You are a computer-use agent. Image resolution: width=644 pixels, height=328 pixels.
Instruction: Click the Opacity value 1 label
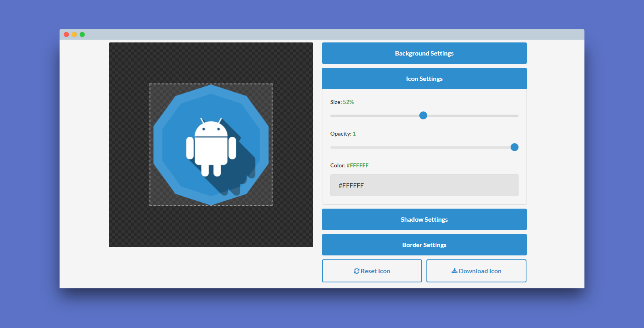coord(354,134)
